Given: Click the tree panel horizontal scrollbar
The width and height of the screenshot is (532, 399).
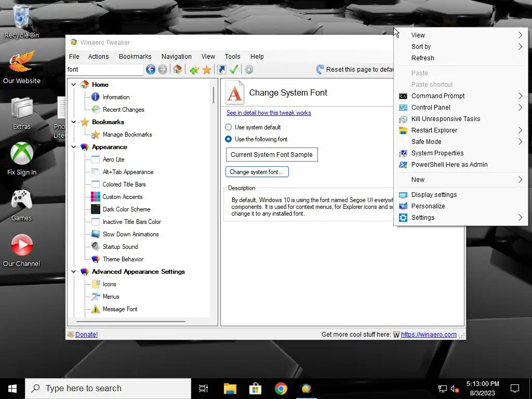Looking at the screenshot, I should tap(131, 321).
